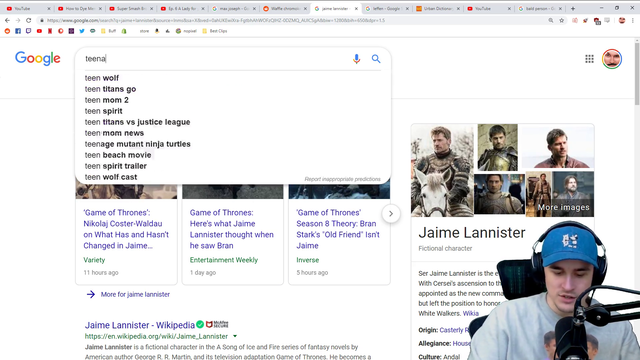640x360 pixels.
Task: Click the zoom magnifier icon in address bar
Action: coord(551,20)
